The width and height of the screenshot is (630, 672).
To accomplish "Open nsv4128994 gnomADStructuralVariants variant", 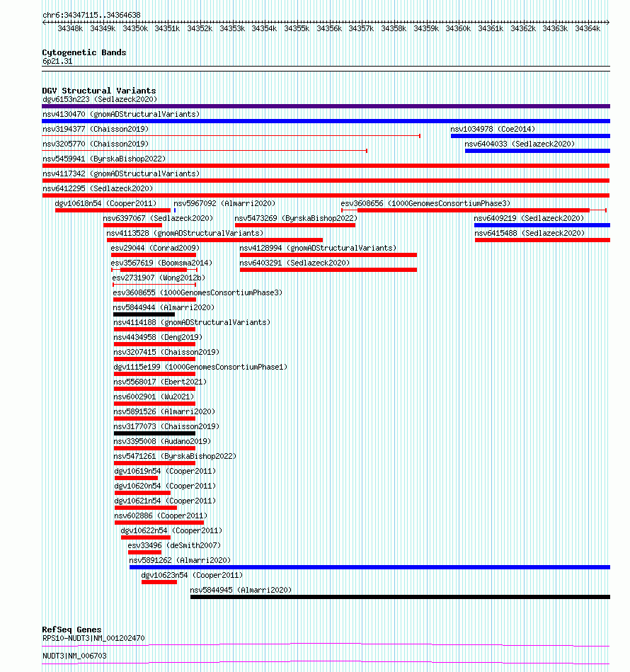I will pyautogui.click(x=319, y=248).
